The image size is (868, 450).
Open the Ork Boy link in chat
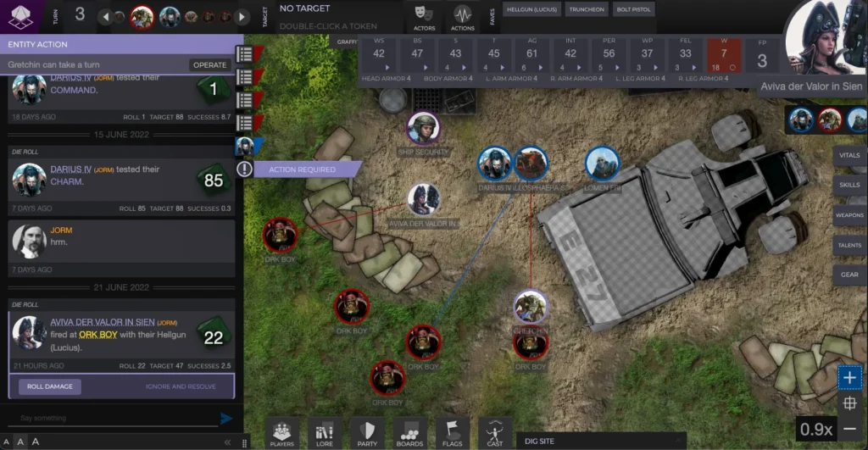pyautogui.click(x=98, y=334)
